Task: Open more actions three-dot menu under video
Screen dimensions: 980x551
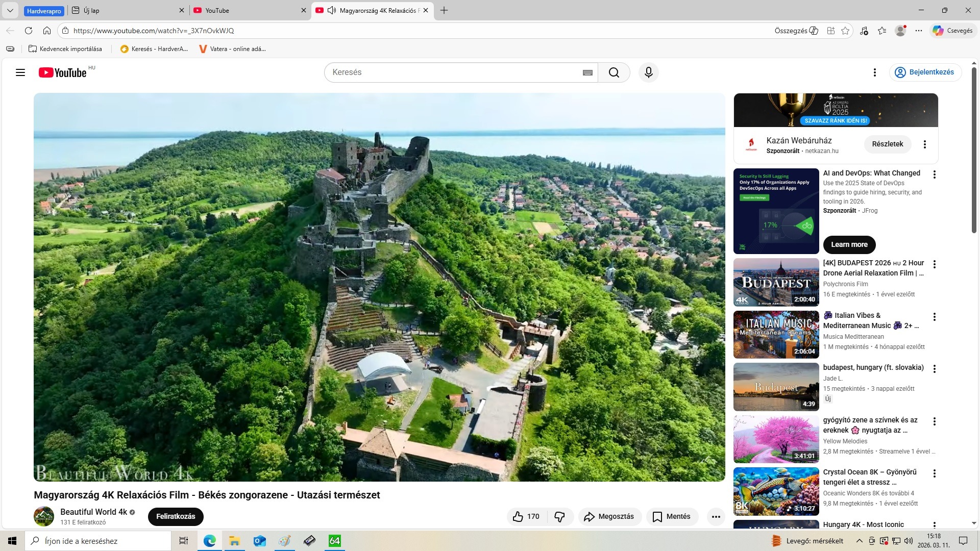Action: coord(716,516)
